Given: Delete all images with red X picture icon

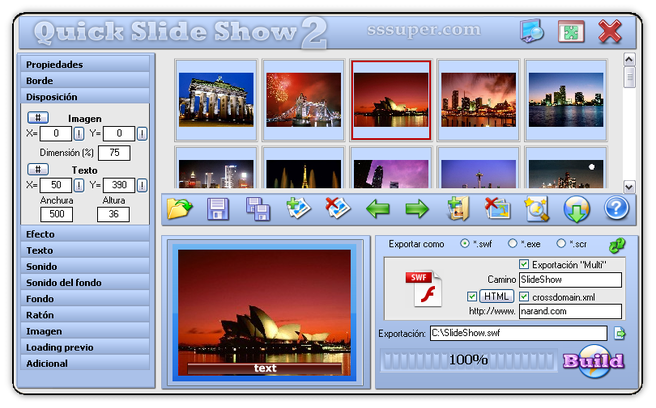Looking at the screenshot, I should pyautogui.click(x=497, y=208).
